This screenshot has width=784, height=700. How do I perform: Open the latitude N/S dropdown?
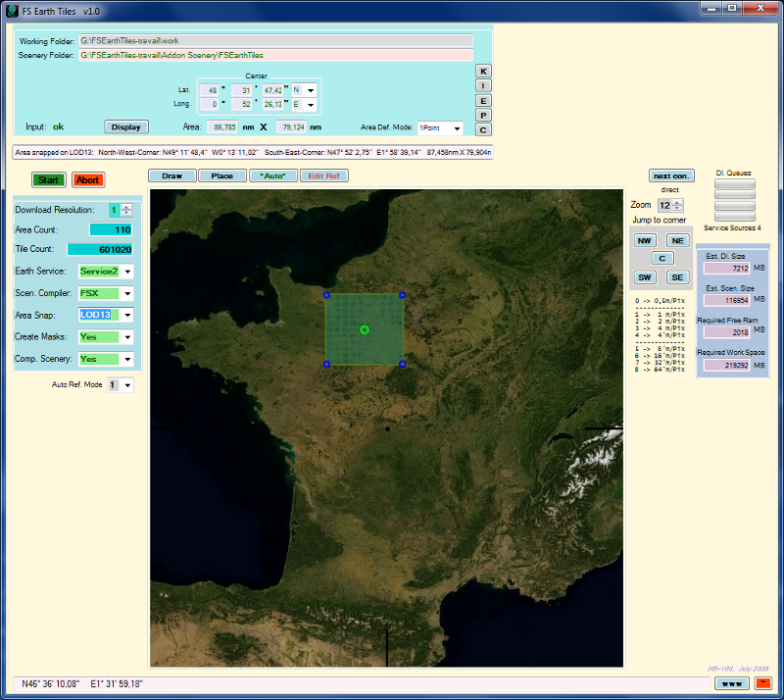[311, 90]
